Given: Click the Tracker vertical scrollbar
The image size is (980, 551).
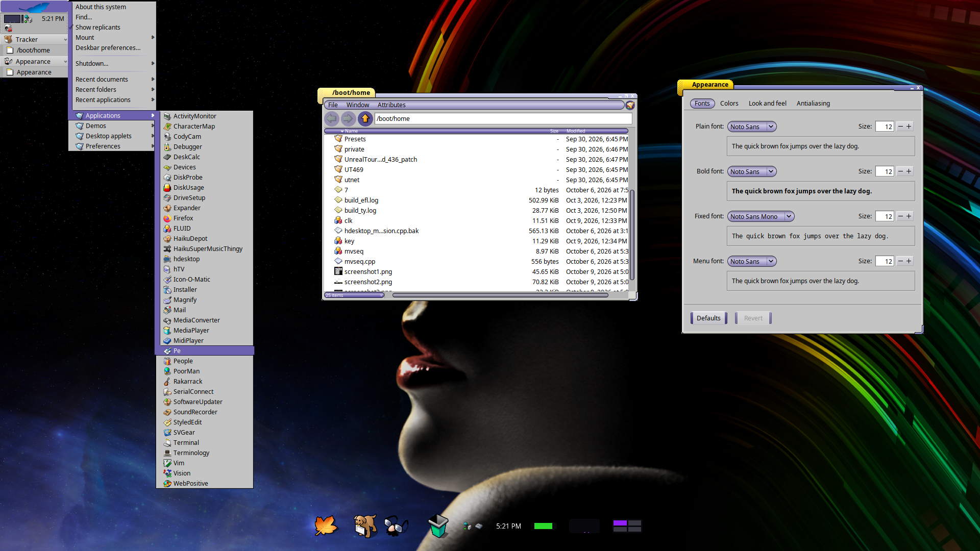Looking at the screenshot, I should (x=632, y=235).
